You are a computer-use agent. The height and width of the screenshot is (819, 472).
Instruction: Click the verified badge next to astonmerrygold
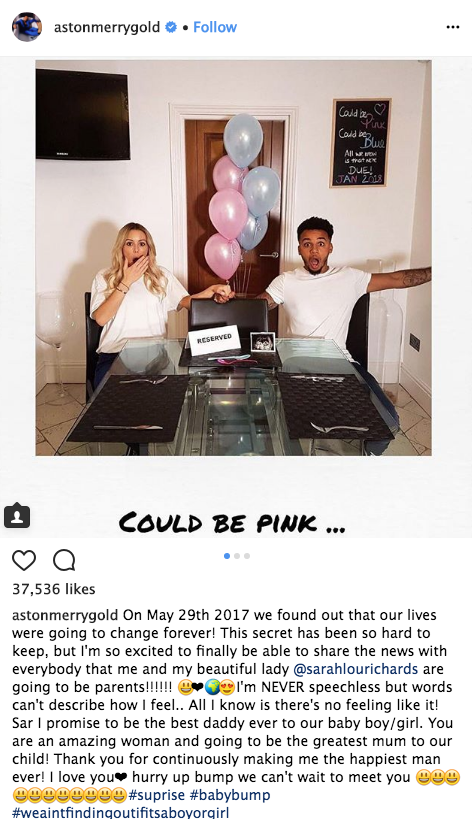pos(171,27)
